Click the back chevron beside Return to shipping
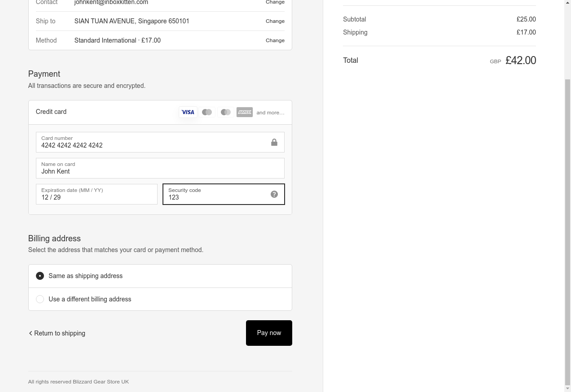This screenshot has height=392, width=571. pos(31,333)
